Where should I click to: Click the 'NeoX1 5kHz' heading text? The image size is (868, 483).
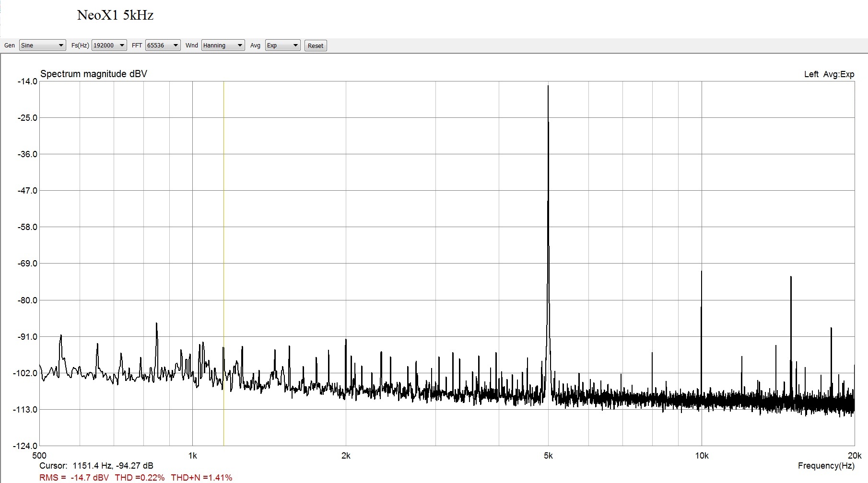pyautogui.click(x=115, y=15)
